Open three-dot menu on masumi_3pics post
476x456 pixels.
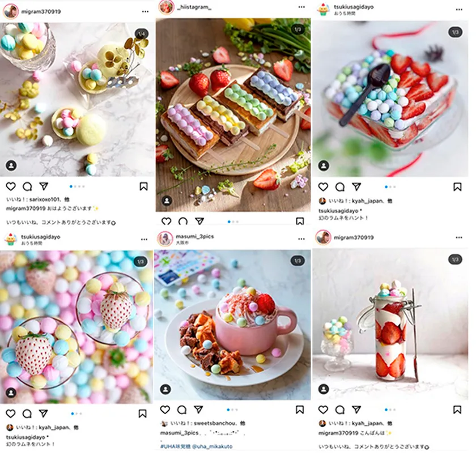pos(301,239)
